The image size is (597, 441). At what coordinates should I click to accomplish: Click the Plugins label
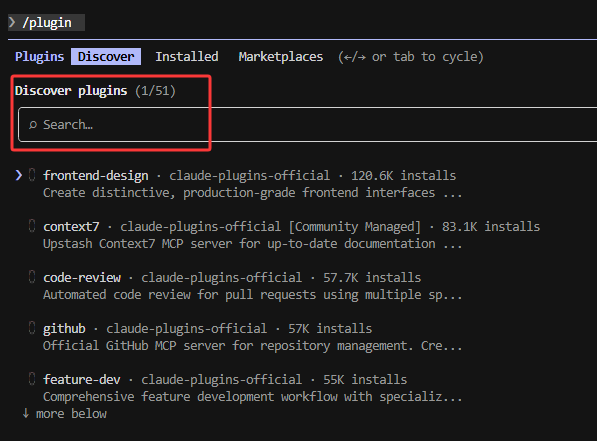coord(40,57)
